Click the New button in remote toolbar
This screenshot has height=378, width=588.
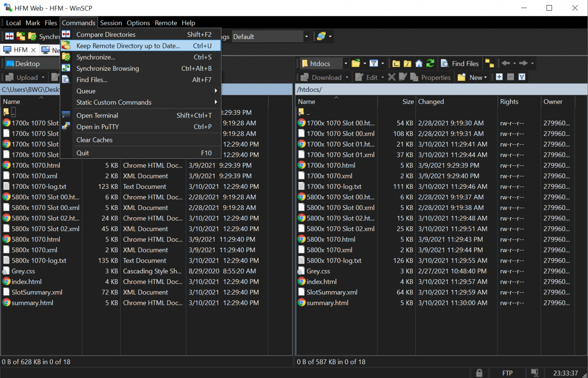click(x=473, y=78)
